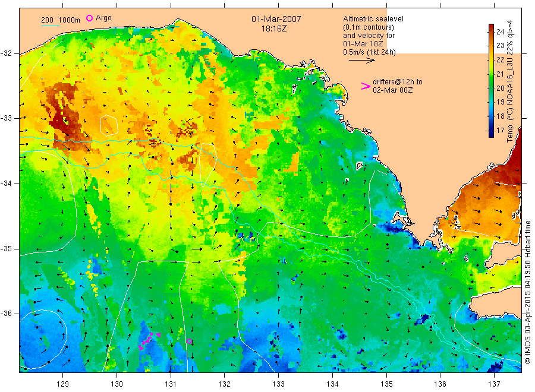Click longitude axis label 135
This screenshot has width=535, height=392.
point(386,384)
